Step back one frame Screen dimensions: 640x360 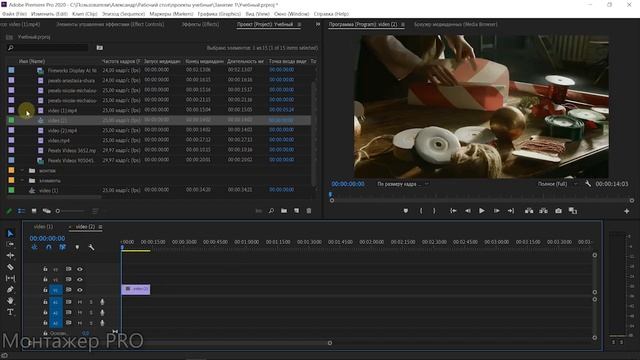(x=468, y=211)
